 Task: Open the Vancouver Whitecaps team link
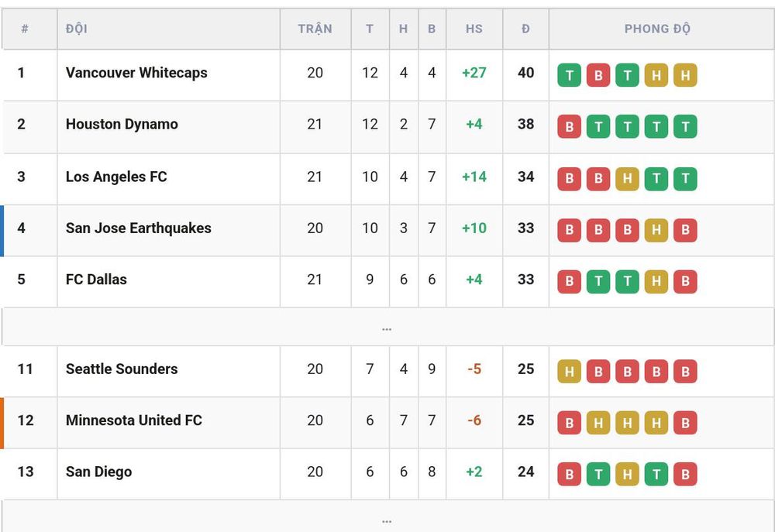(x=136, y=73)
